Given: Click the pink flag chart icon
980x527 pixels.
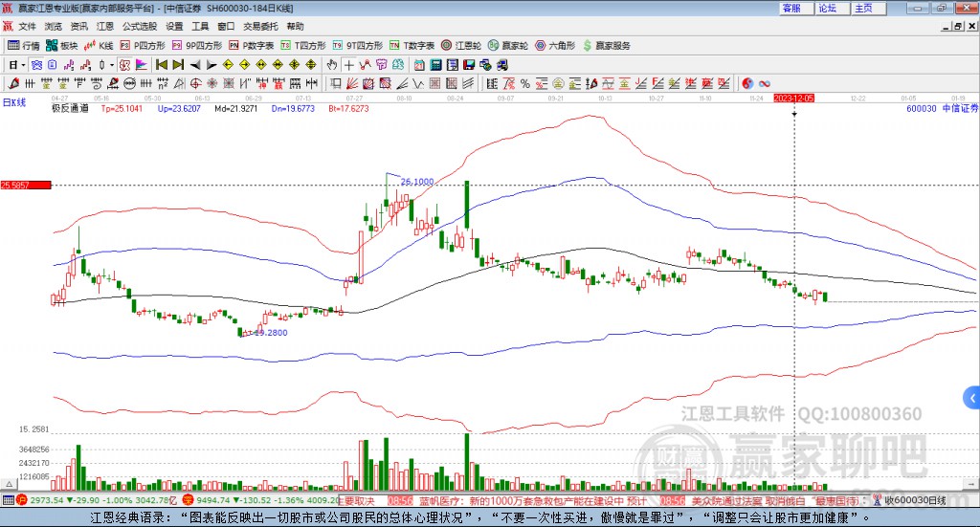Looking at the screenshot, I should click(x=142, y=65).
